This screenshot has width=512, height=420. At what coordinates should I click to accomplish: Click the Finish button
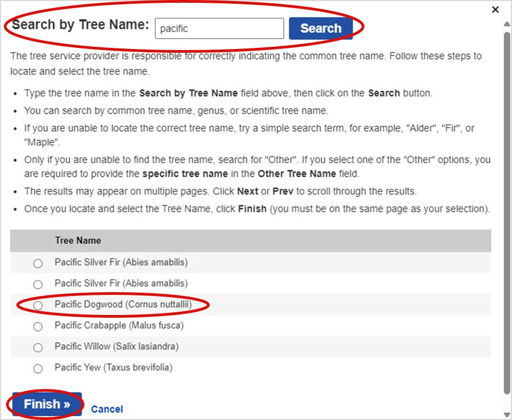coord(47,404)
